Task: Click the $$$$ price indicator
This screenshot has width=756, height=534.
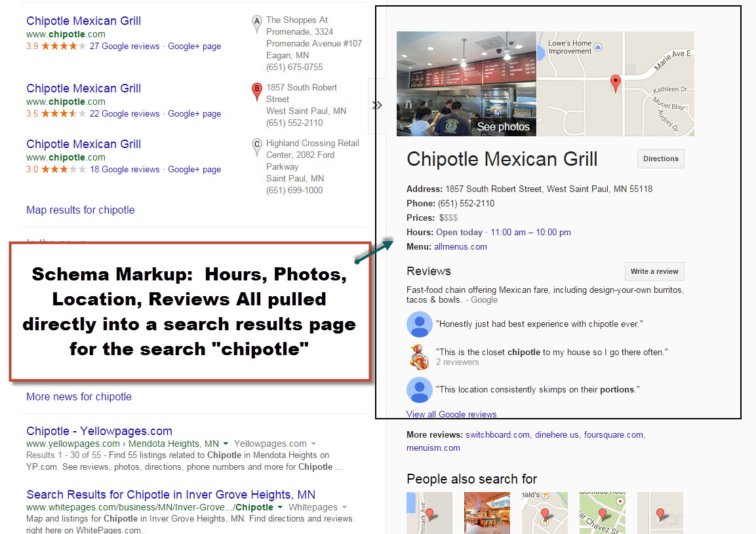Action: [448, 218]
